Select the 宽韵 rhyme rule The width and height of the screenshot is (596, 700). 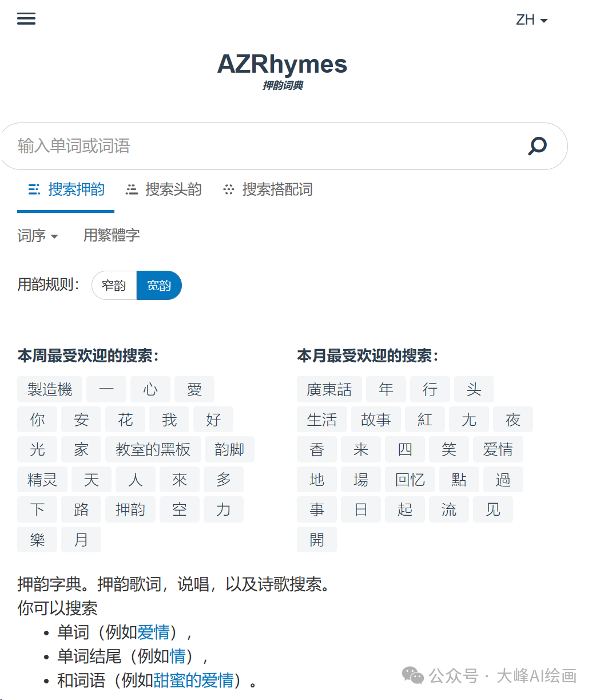click(x=159, y=285)
